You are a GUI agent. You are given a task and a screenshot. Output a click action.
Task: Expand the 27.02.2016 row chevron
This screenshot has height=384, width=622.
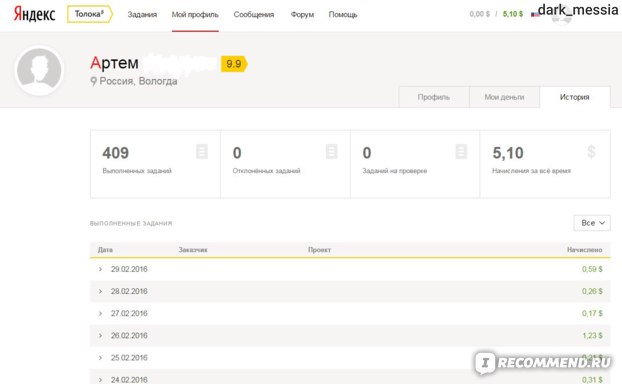point(100,314)
